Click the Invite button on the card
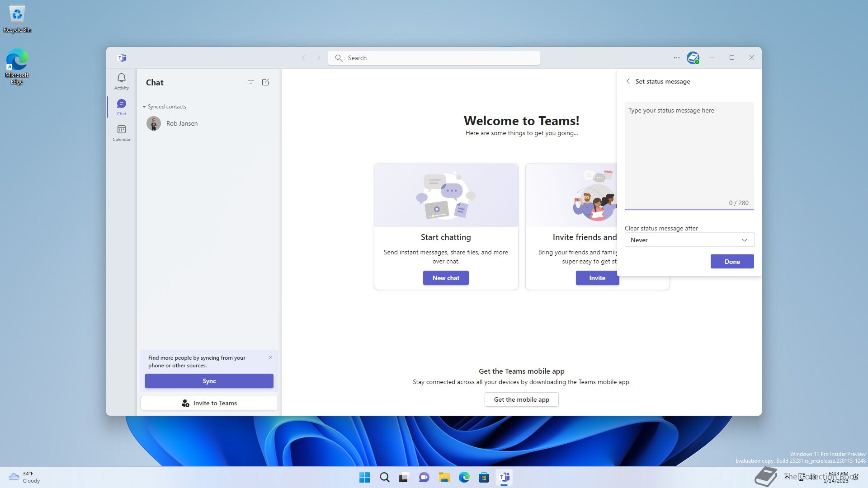Viewport: 868px width, 488px height. (597, 278)
